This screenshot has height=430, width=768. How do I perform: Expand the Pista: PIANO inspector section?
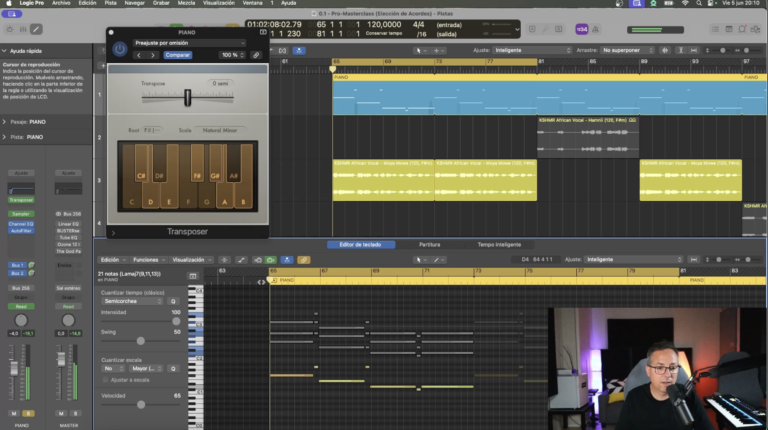4,137
